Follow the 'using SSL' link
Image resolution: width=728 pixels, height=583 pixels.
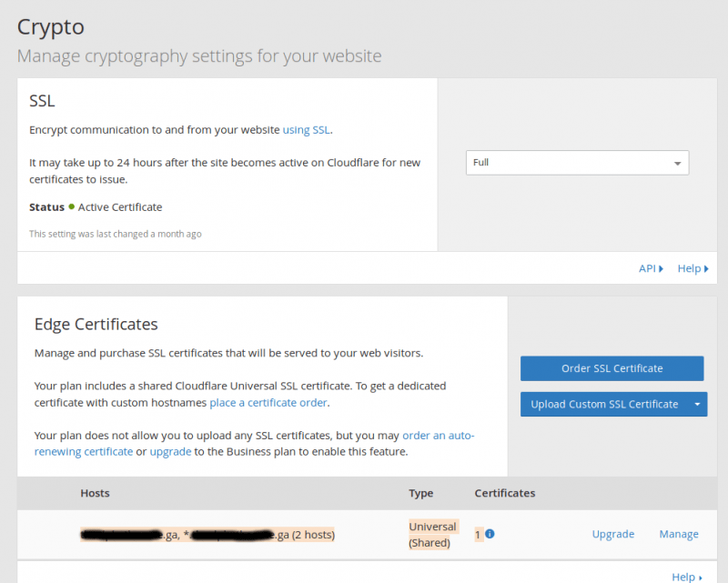(307, 130)
